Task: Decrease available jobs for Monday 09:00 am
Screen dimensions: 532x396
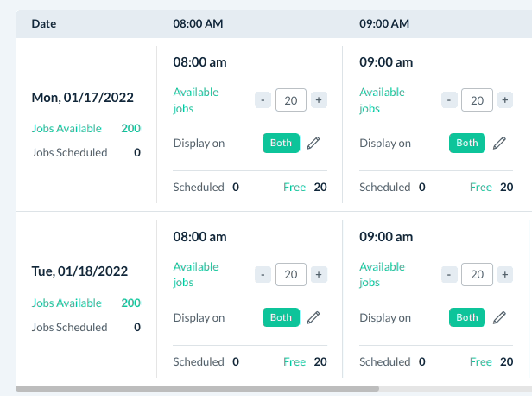Action: coord(449,100)
